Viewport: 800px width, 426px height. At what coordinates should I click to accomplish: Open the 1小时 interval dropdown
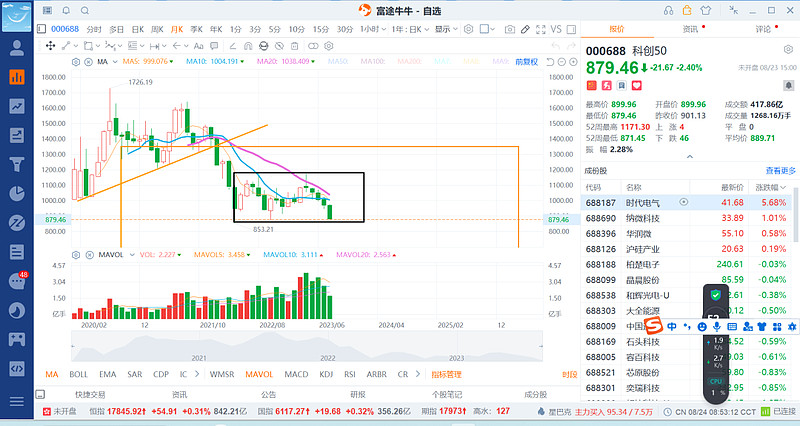[373, 29]
